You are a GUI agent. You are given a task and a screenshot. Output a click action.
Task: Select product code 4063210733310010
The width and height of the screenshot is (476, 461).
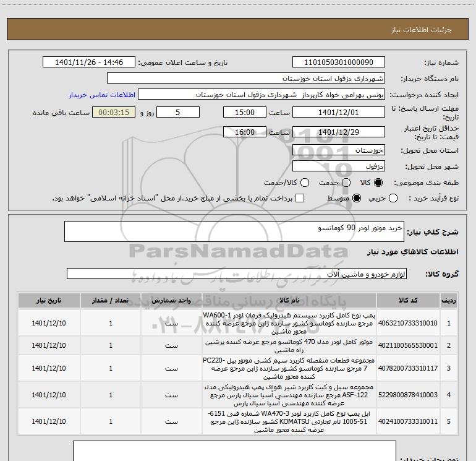408,323
